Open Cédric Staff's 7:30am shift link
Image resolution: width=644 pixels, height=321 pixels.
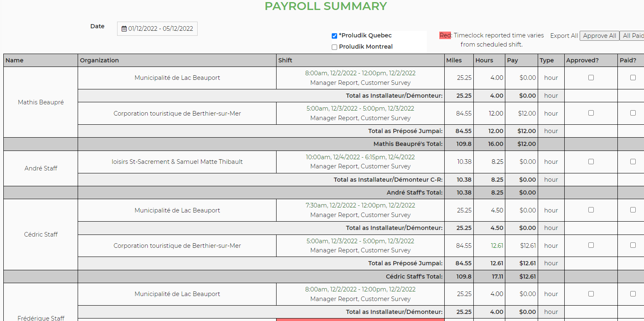point(360,205)
